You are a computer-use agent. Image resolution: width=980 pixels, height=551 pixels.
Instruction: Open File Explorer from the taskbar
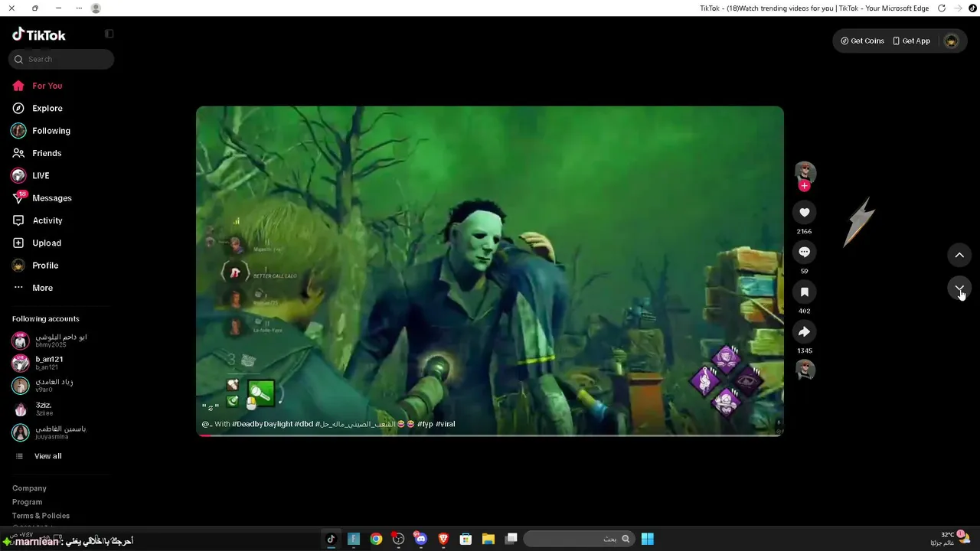[x=488, y=539]
